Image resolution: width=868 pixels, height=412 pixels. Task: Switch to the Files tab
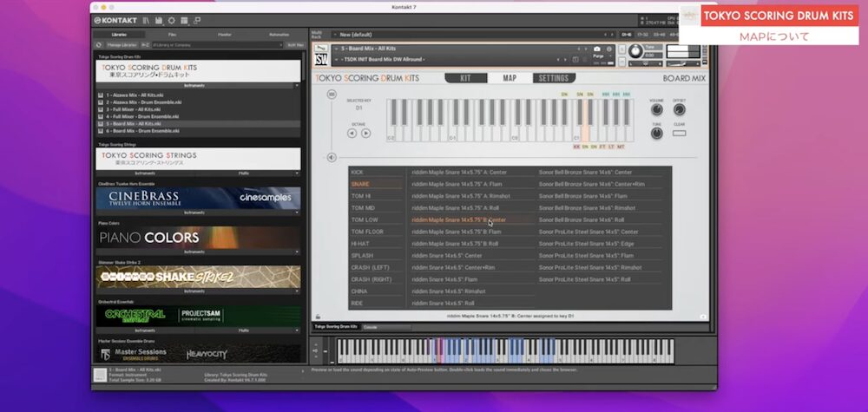(x=172, y=35)
